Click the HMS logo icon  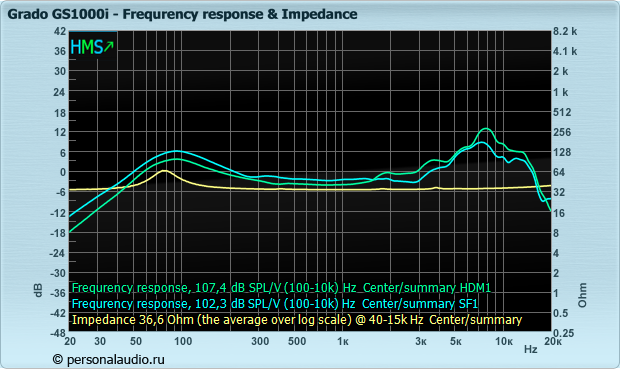92,47
